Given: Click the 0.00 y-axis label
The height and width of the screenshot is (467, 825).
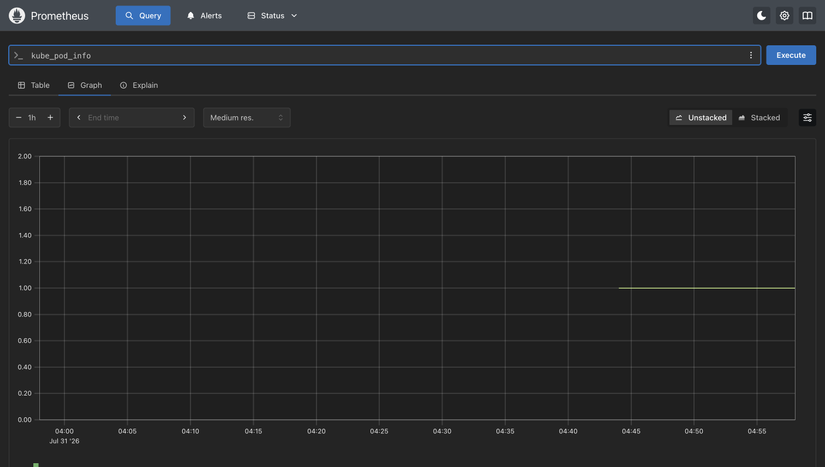Looking at the screenshot, I should point(25,420).
